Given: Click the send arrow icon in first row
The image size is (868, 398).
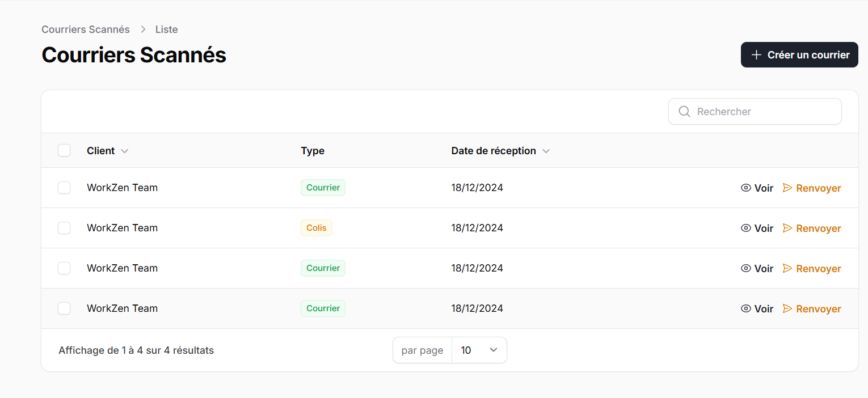Looking at the screenshot, I should point(787,188).
